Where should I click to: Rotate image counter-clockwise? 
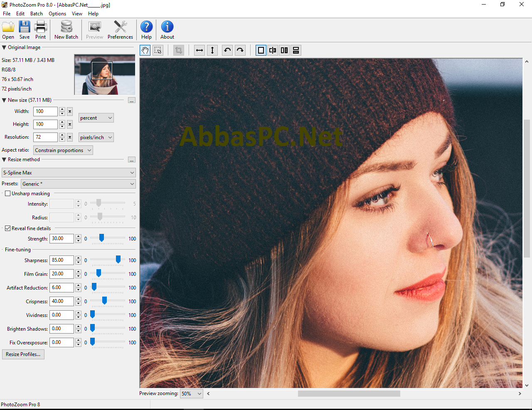tap(227, 50)
